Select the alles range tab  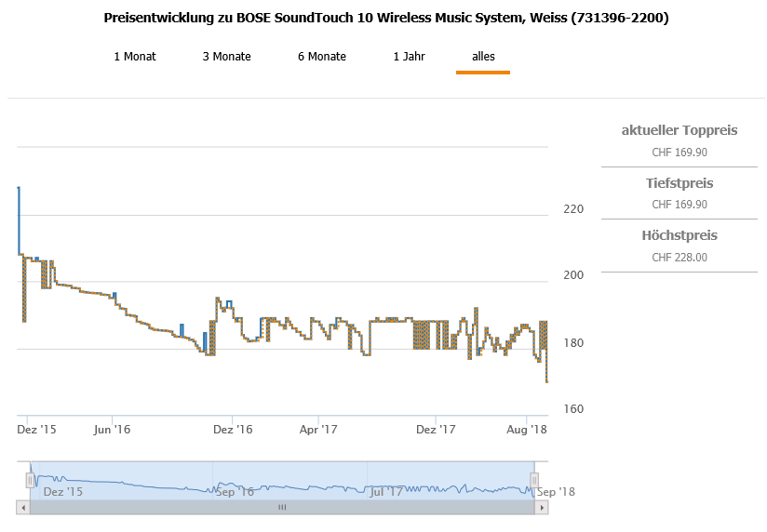(483, 57)
